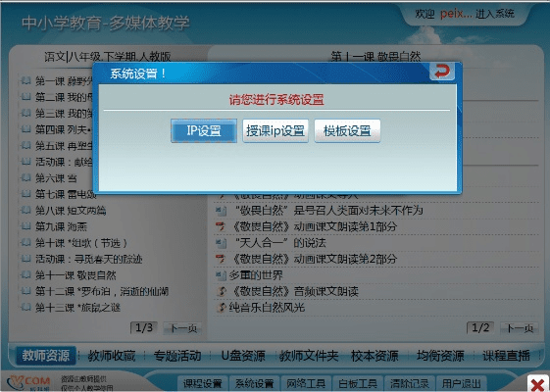Launch 白板工具 from bottom toolbar
550x392 pixels.
tap(358, 383)
